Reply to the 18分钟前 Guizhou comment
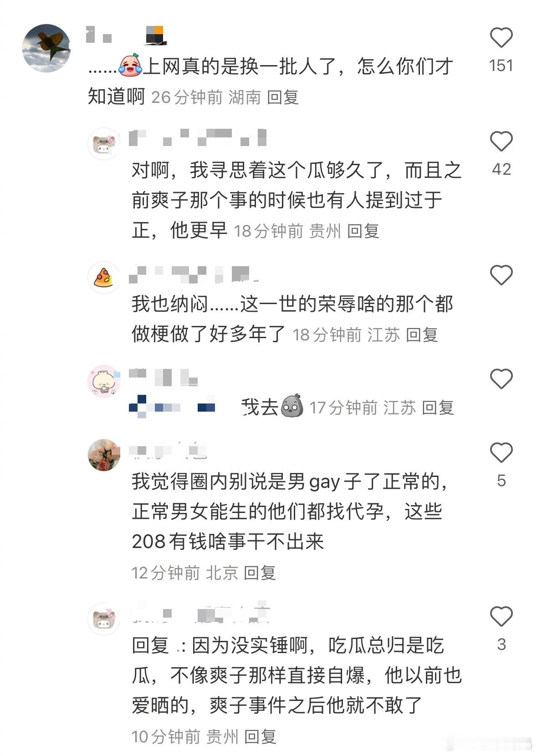The image size is (537, 756). [363, 231]
